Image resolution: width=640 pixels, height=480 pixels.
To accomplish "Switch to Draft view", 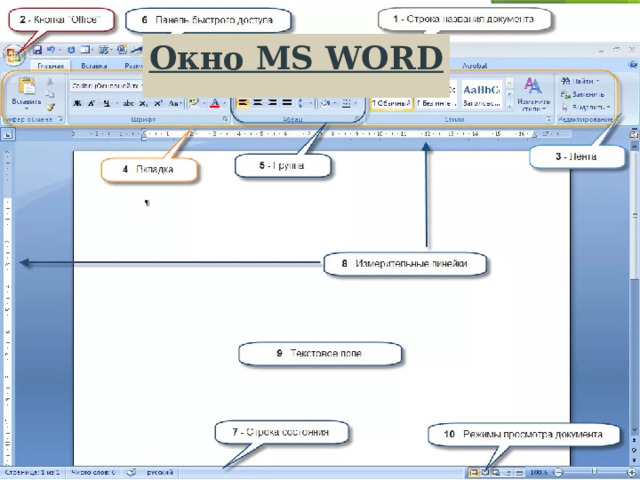I will coord(519,472).
